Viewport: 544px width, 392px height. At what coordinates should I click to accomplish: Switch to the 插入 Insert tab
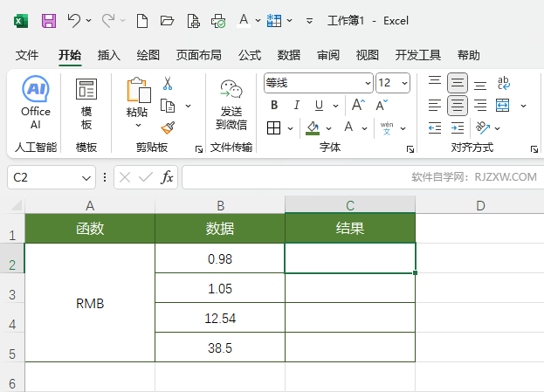(x=109, y=55)
